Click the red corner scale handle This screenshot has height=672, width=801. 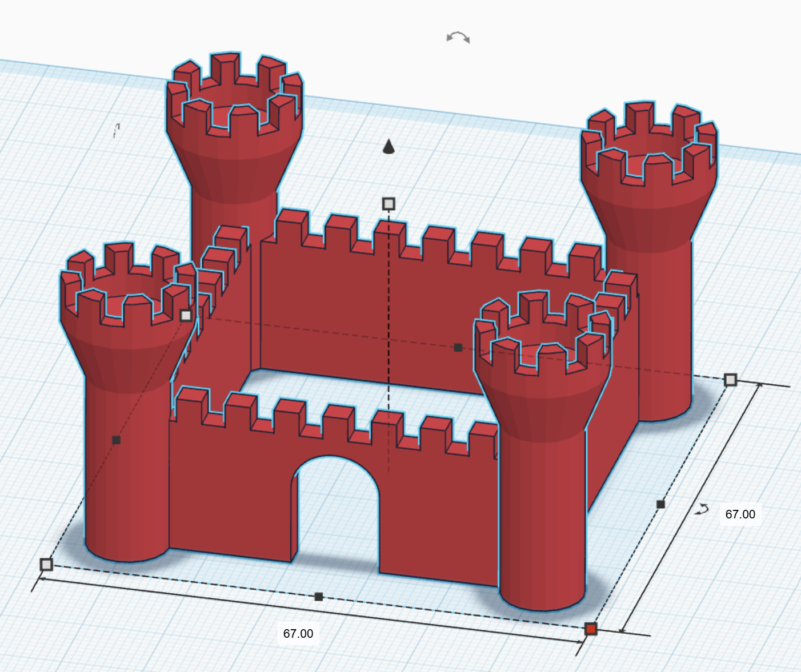coord(591,628)
